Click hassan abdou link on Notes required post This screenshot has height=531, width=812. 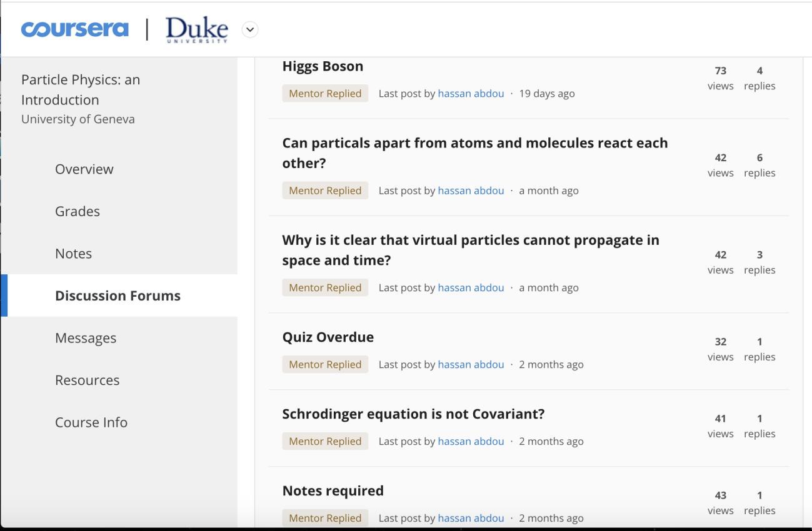pyautogui.click(x=471, y=518)
